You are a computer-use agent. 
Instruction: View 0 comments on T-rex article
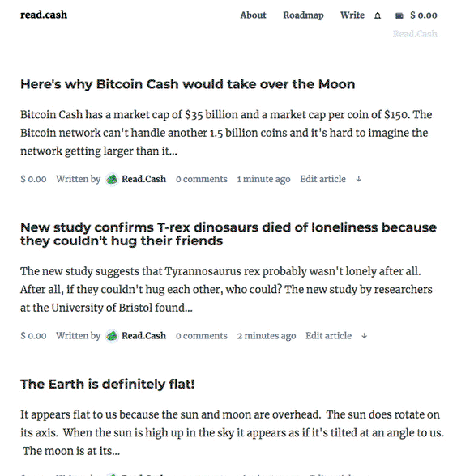202,336
